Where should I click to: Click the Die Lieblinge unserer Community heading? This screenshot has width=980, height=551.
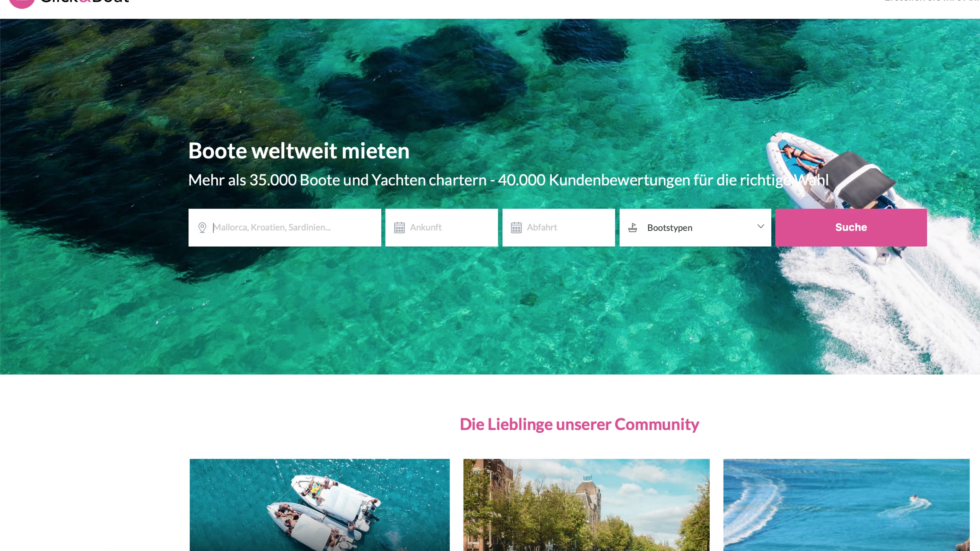pos(579,424)
